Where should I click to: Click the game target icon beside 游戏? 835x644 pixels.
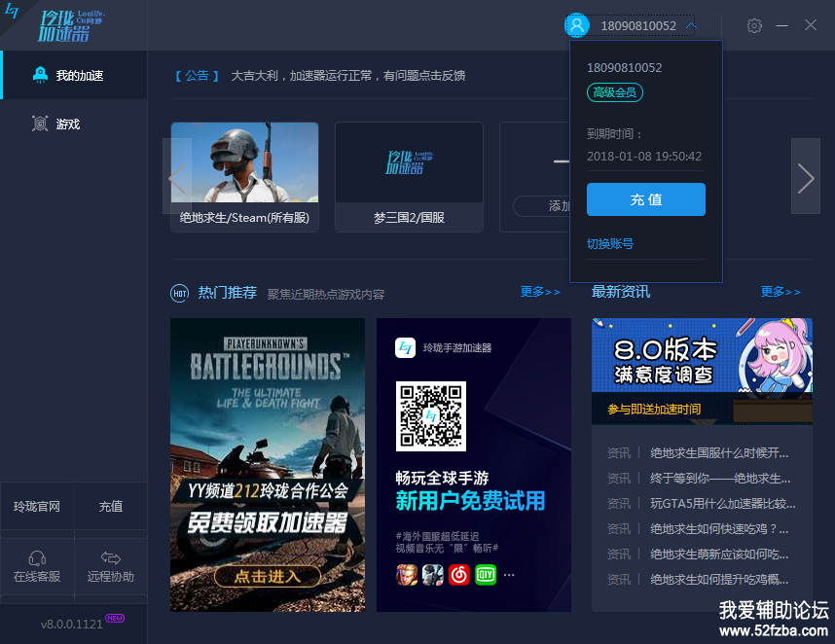[40, 124]
